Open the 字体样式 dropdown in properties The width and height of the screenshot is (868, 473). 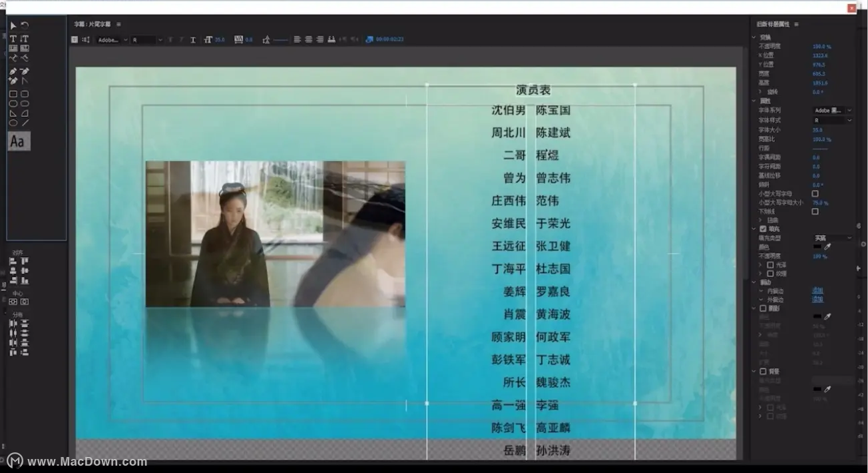tap(833, 120)
